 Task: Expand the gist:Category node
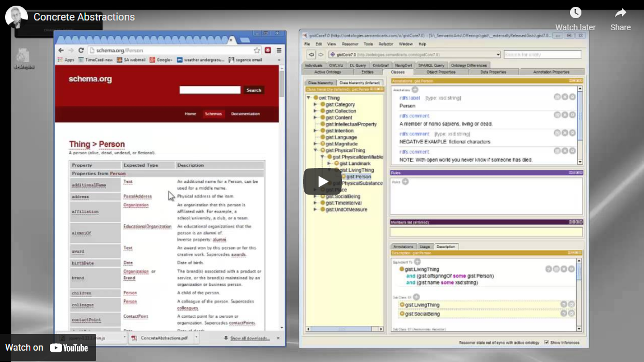pos(315,104)
